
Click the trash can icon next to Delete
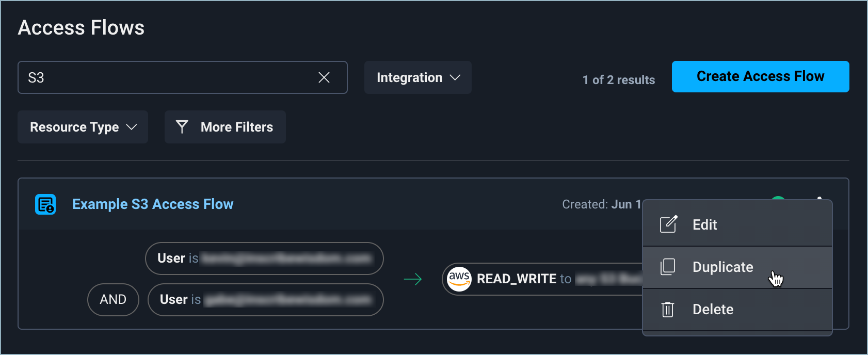pos(668,310)
